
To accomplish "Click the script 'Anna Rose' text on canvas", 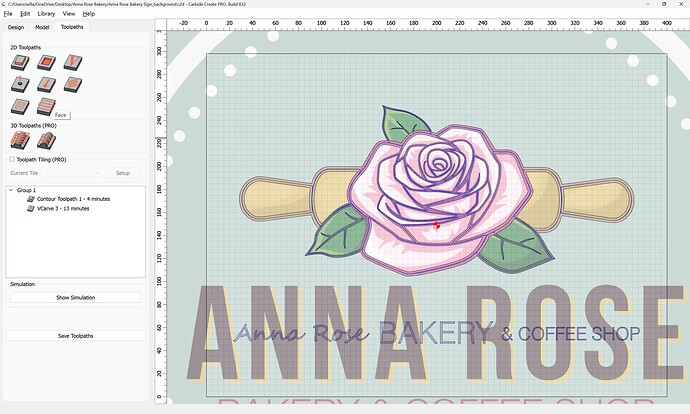I will point(301,333).
